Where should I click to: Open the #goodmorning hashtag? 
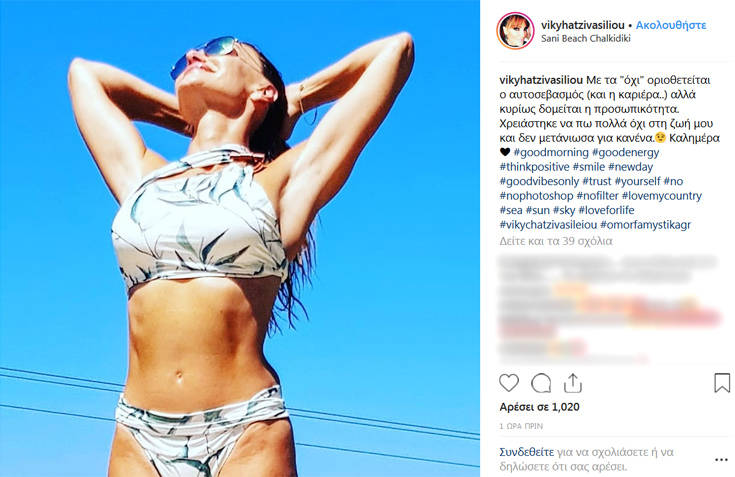[551, 152]
